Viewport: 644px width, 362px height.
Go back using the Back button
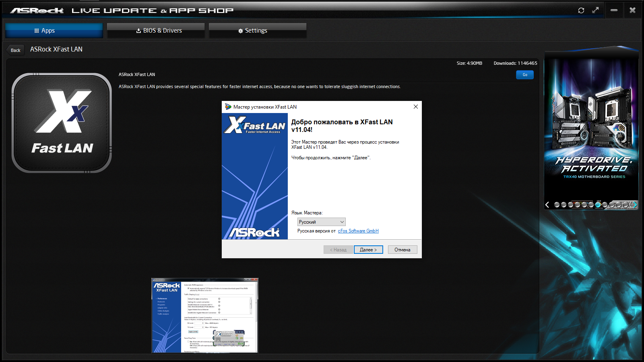click(15, 50)
